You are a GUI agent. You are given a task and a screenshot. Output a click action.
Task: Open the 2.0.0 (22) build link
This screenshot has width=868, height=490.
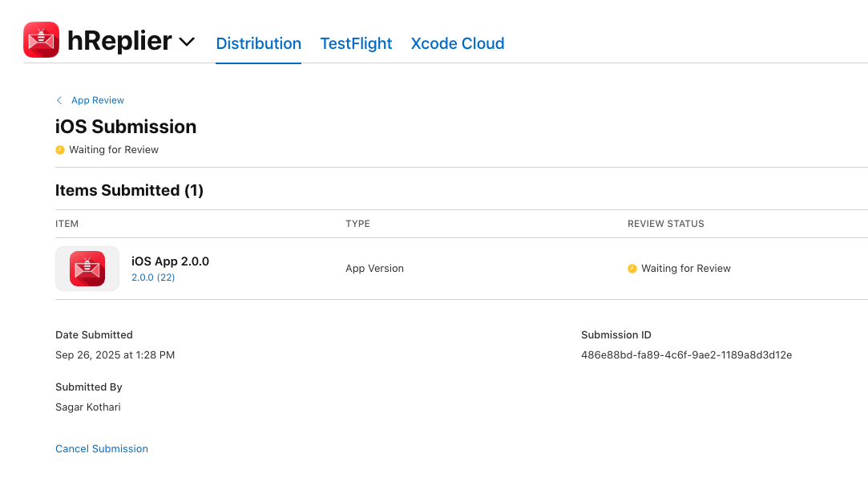153,277
